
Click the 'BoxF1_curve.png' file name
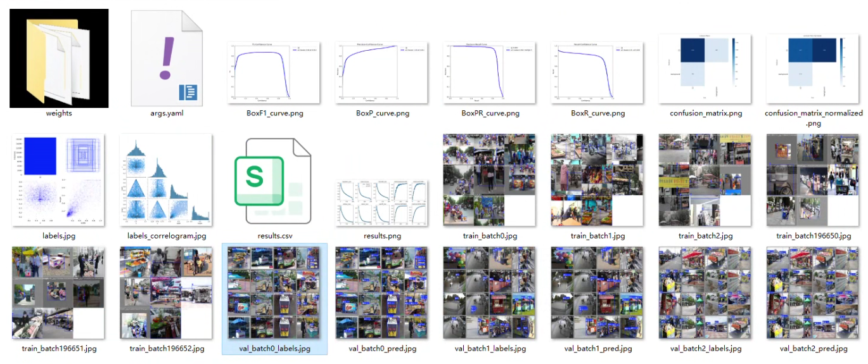(274, 114)
